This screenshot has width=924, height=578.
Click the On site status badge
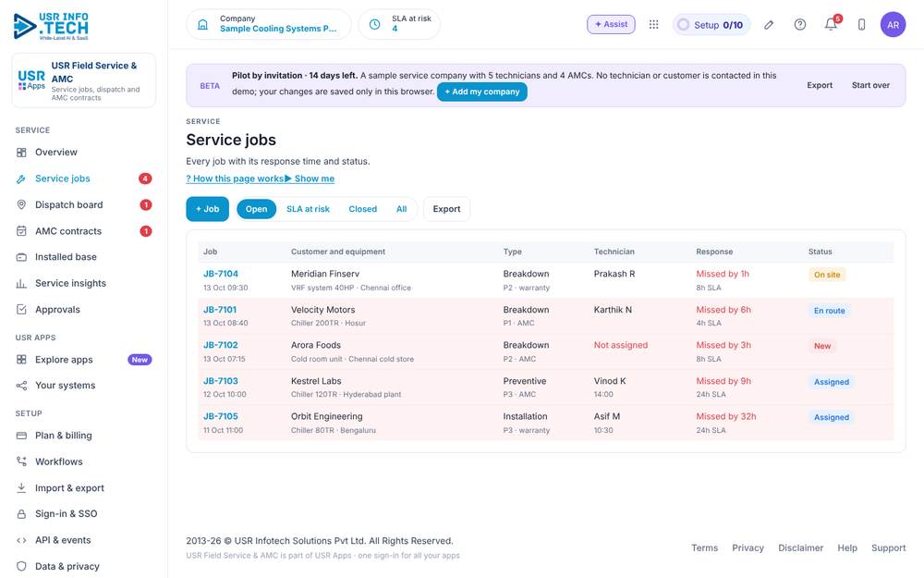tap(827, 275)
